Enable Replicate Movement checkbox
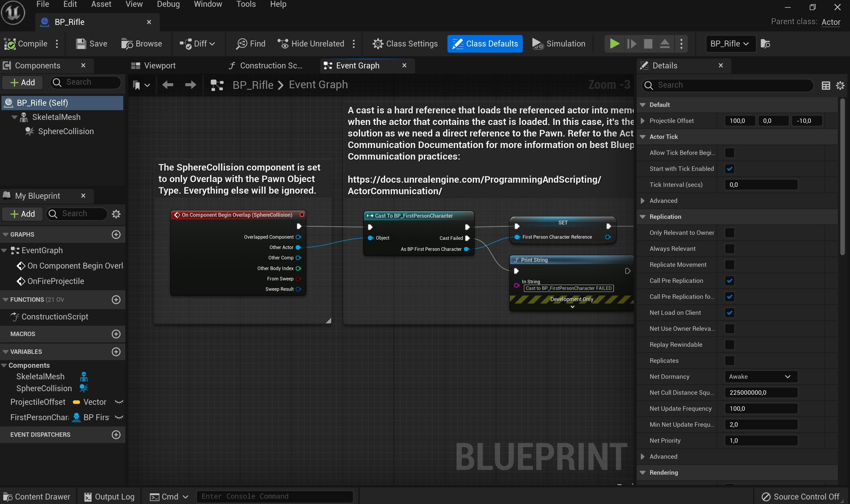 (729, 264)
